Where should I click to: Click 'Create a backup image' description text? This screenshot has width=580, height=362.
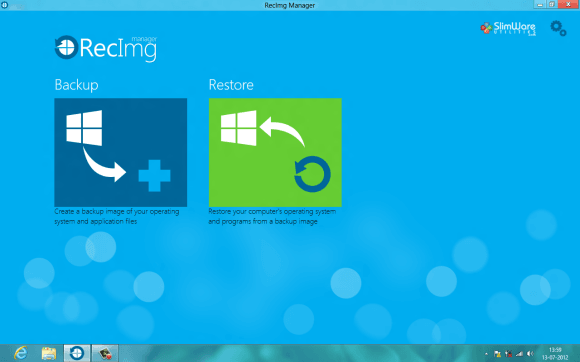[117, 216]
